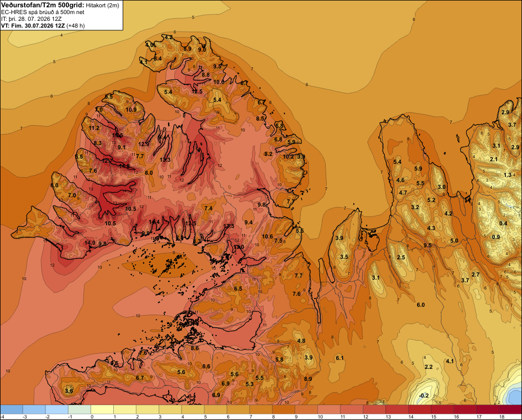This screenshot has height=420, width=522.
Task: Pick the legend swatch between 10 and 11
Action: (x=329, y=410)
